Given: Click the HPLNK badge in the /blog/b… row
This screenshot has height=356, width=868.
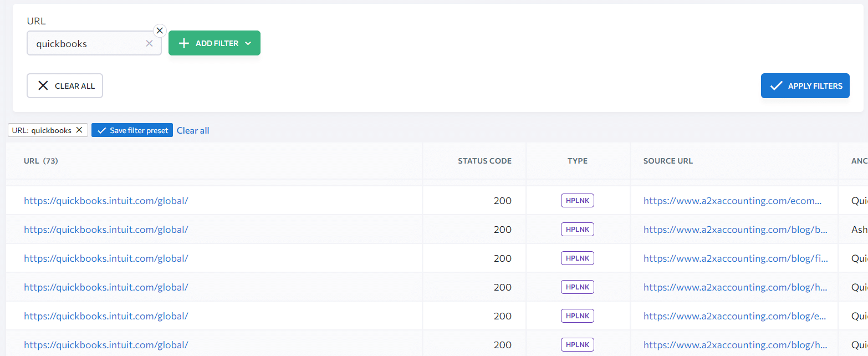Looking at the screenshot, I should [578, 230].
